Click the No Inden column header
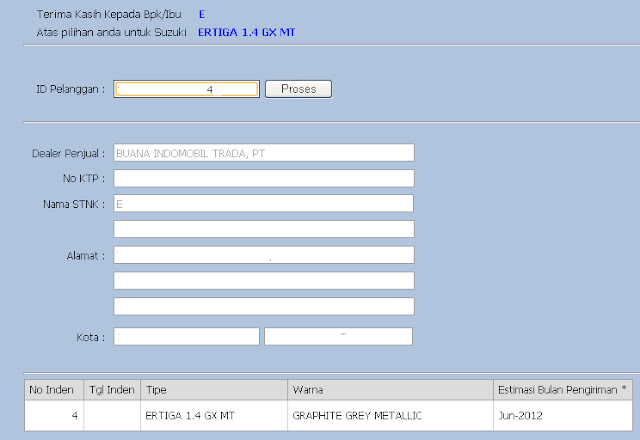The image size is (640, 440). 54,390
